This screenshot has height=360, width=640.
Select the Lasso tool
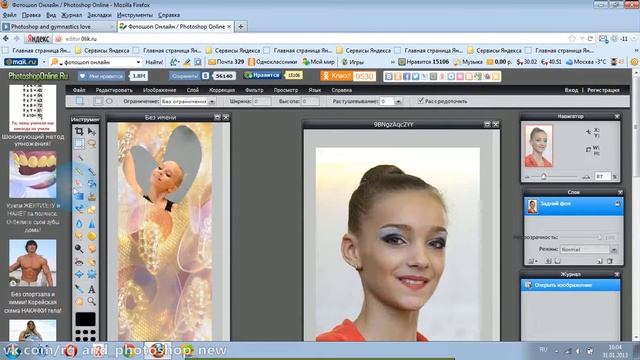click(x=92, y=144)
